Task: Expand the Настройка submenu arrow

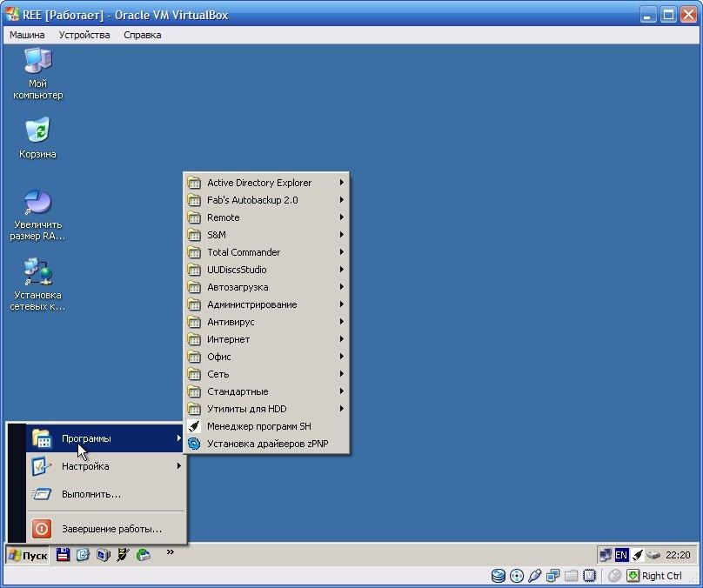Action: pos(178,466)
